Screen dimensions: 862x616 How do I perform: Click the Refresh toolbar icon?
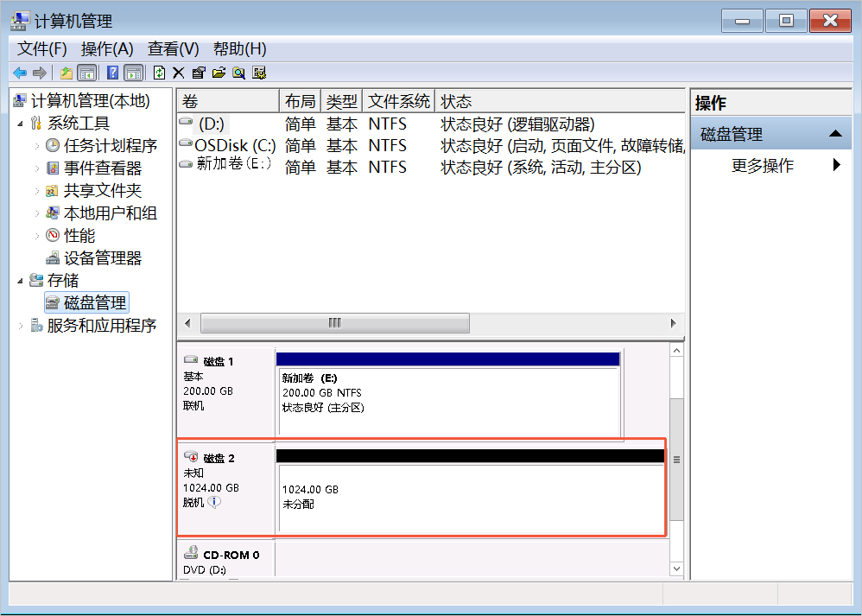tap(160, 73)
